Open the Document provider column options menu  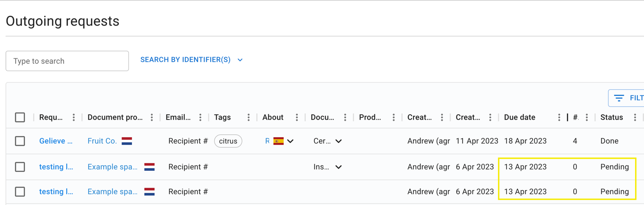click(152, 117)
